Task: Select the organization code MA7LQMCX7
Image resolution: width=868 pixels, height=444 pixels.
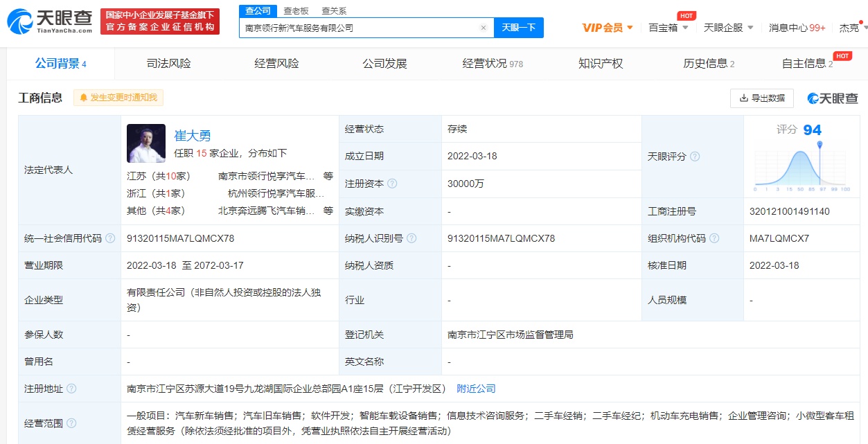Action: click(779, 238)
